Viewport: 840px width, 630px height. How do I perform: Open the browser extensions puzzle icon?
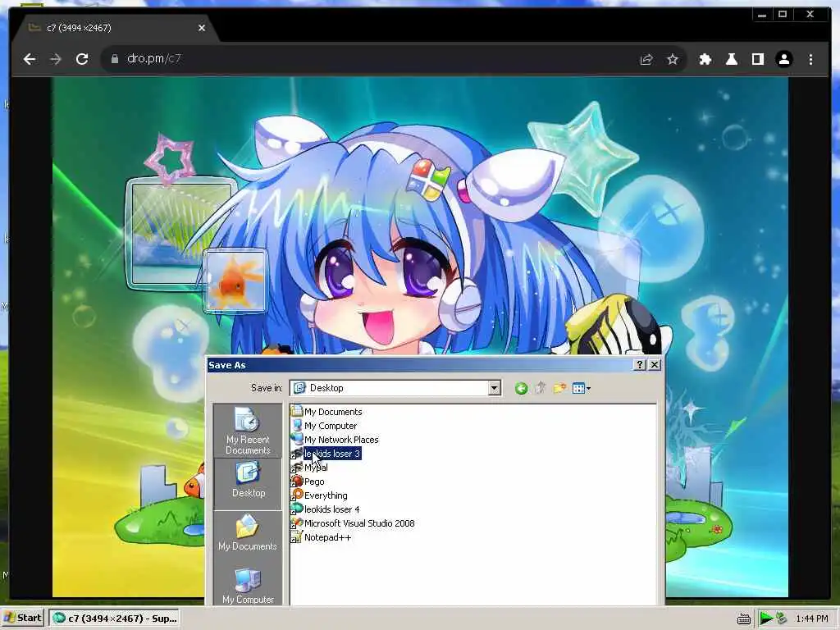pyautogui.click(x=705, y=59)
